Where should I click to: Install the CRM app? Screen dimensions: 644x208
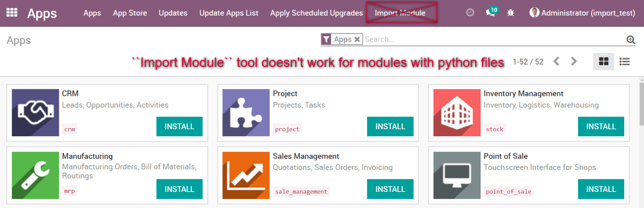(x=179, y=126)
